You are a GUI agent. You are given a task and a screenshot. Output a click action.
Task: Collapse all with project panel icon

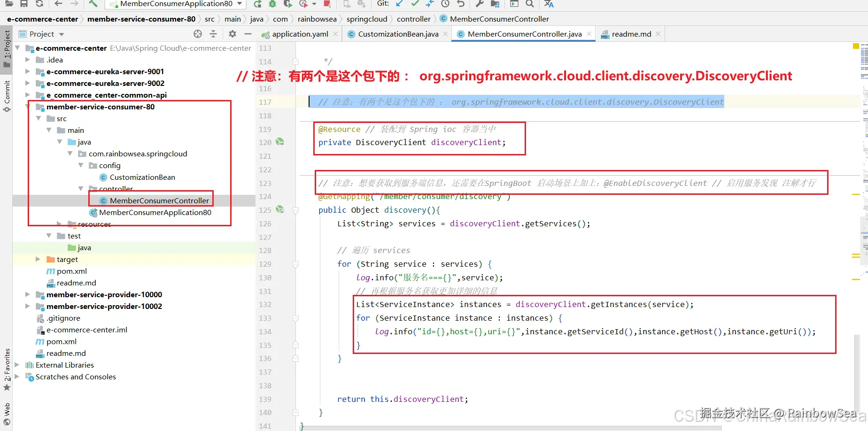tap(213, 34)
